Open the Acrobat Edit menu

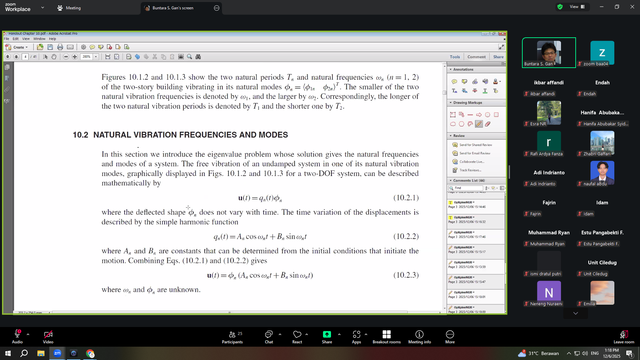click(x=16, y=39)
